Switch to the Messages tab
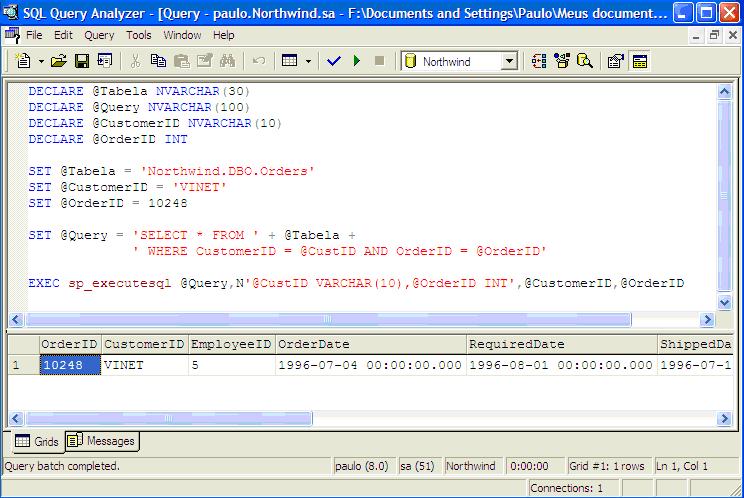744x498 pixels. click(102, 441)
